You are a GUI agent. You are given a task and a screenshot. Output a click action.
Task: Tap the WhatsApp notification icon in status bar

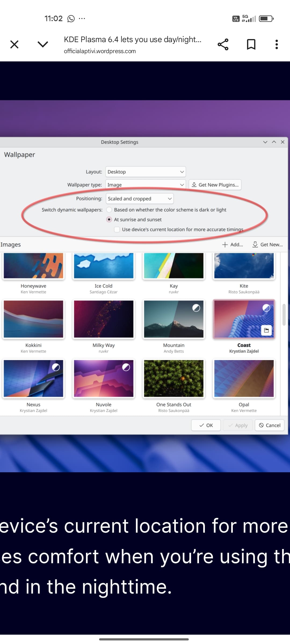click(x=71, y=19)
